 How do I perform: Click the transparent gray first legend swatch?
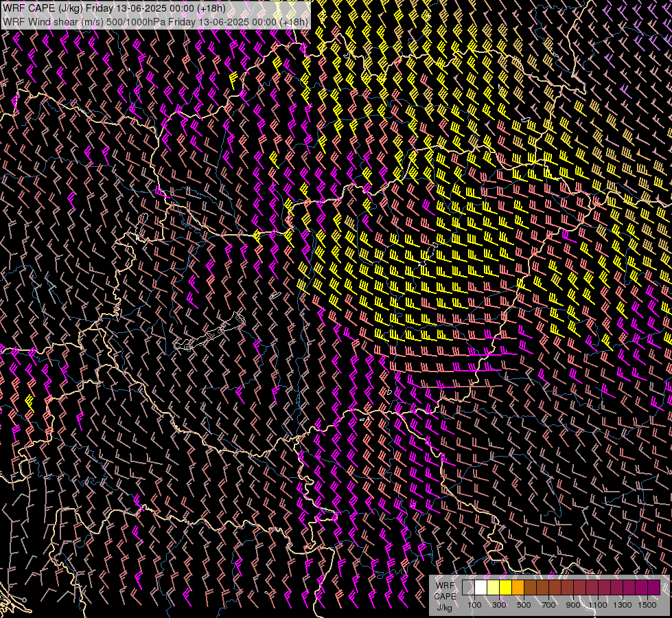click(x=468, y=588)
